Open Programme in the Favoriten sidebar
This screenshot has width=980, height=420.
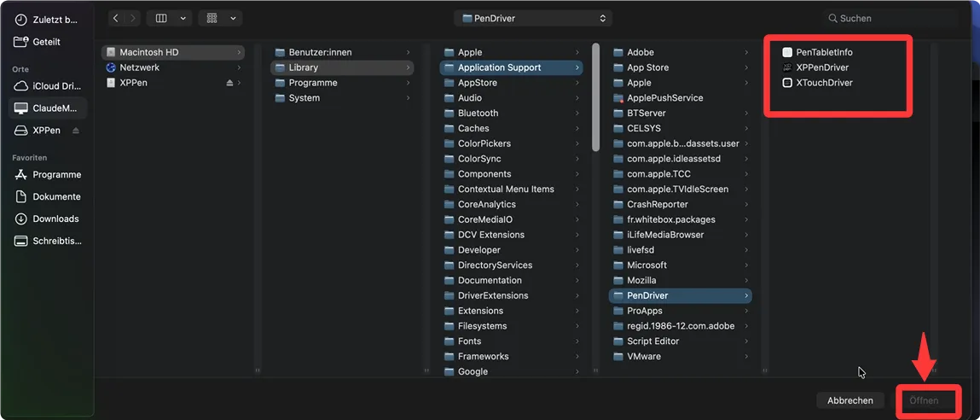[48, 175]
